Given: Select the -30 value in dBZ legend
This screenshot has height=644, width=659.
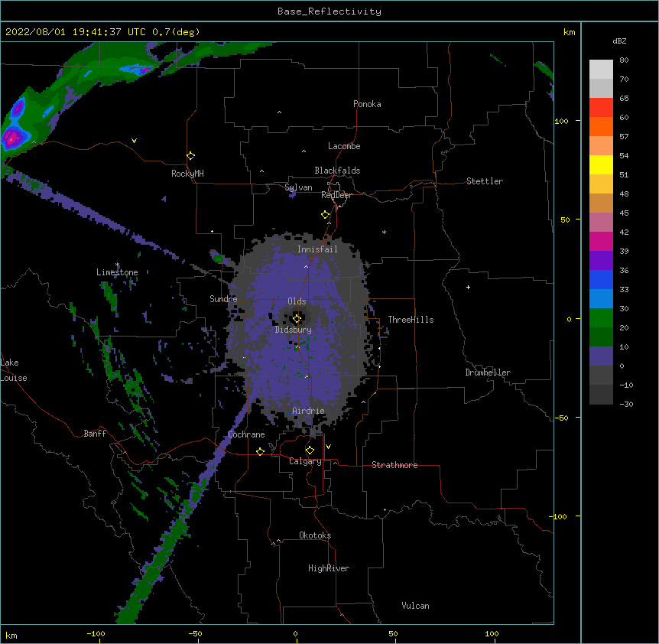Looking at the screenshot, I should click(x=626, y=404).
